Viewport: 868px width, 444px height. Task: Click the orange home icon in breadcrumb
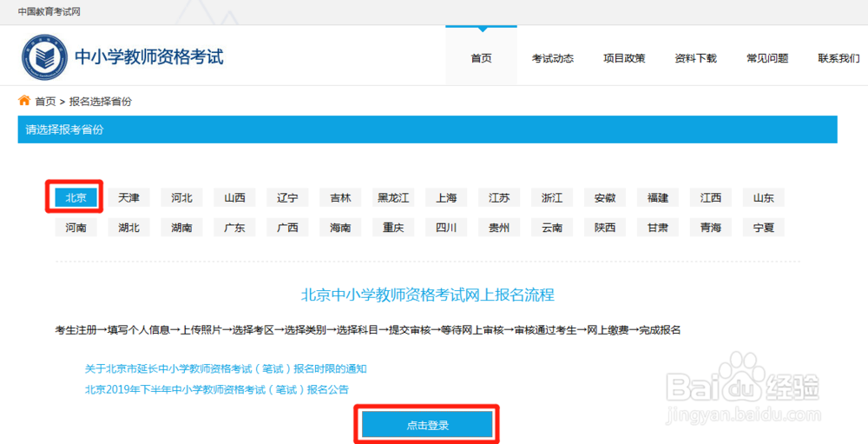(23, 101)
